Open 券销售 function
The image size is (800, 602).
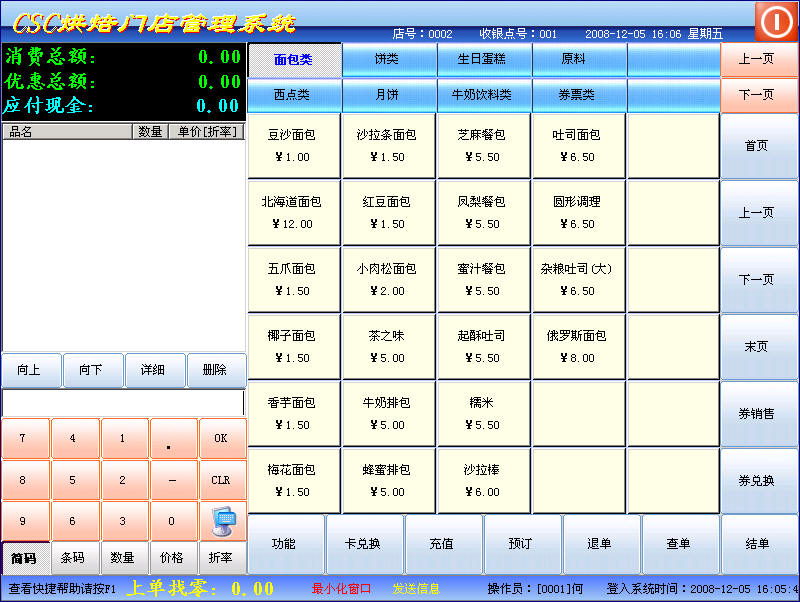pyautogui.click(x=759, y=414)
